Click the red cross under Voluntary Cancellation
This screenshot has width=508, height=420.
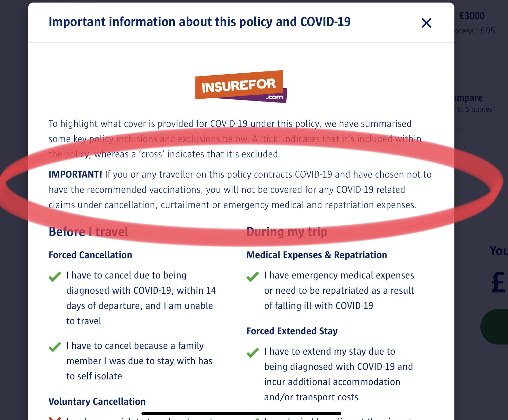[x=55, y=418]
